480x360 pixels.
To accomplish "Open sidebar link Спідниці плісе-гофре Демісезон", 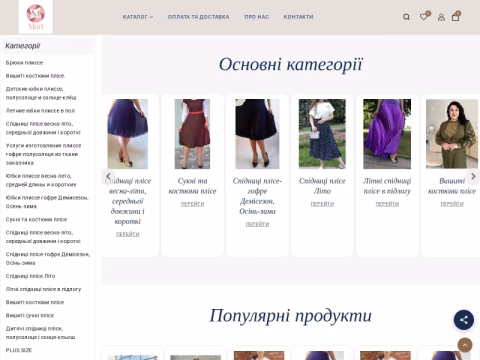I will 48,258.
